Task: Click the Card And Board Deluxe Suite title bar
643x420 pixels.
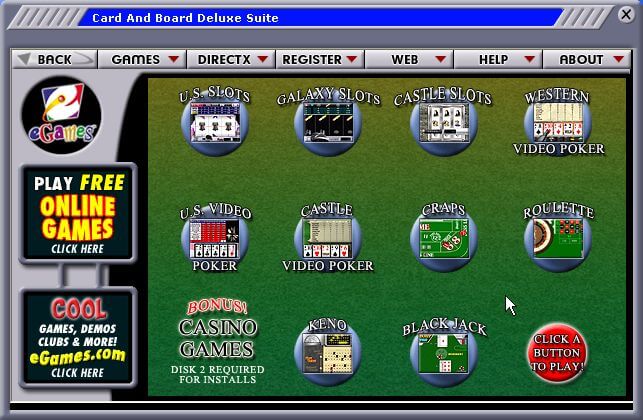Action: 320,18
